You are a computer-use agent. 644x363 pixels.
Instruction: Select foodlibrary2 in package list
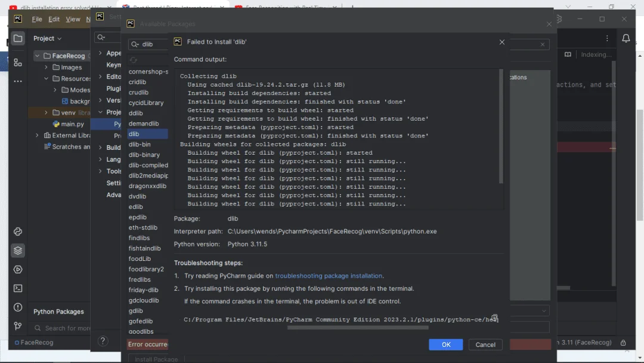(x=147, y=269)
